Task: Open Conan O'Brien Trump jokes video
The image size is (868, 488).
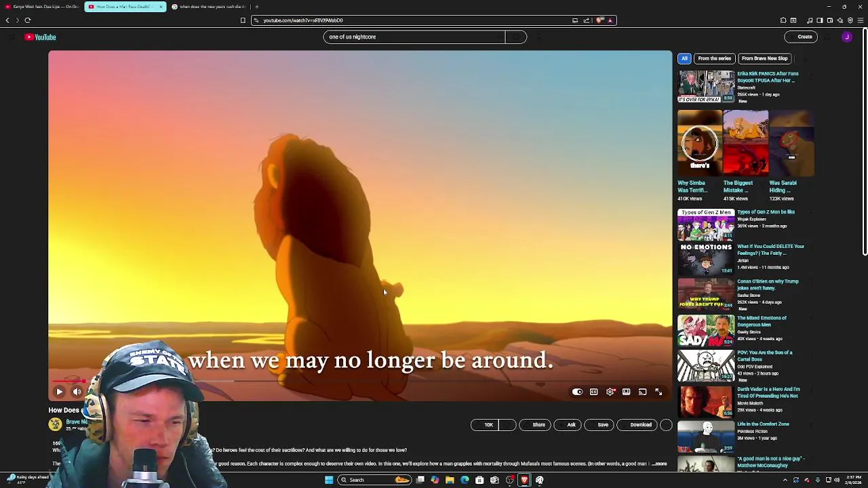Action: point(706,293)
